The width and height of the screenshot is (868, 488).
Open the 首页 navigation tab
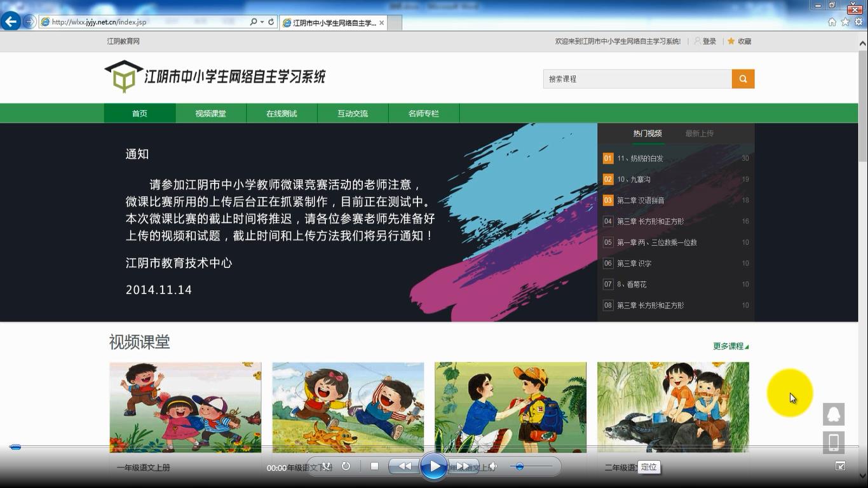coord(140,113)
